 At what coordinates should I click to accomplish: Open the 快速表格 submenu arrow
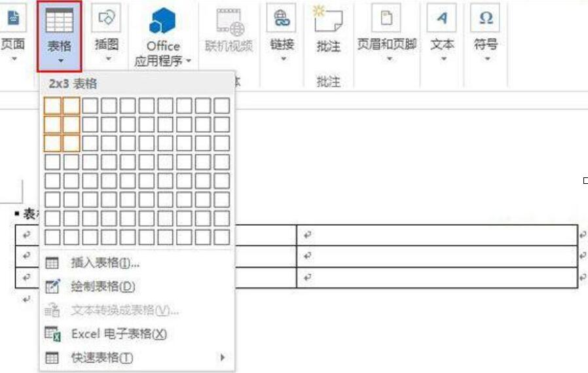pos(223,357)
